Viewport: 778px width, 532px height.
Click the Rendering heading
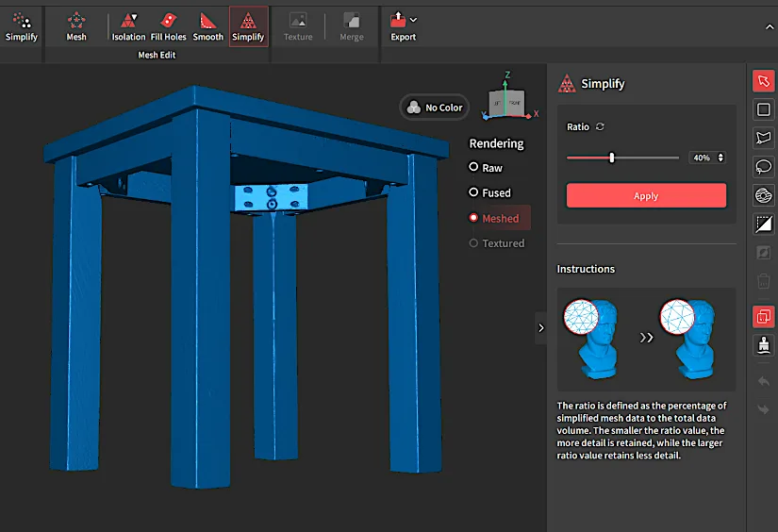(496, 143)
